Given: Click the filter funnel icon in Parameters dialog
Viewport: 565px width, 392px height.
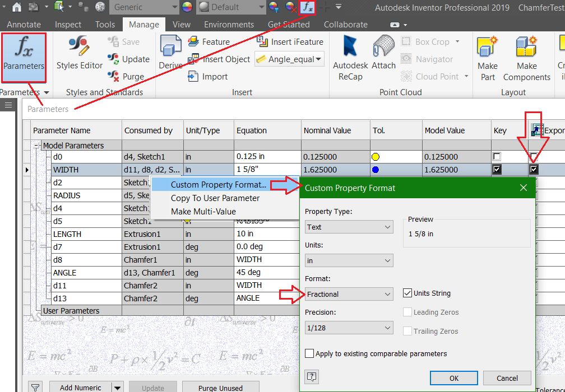Looking at the screenshot, I should pyautogui.click(x=35, y=388).
